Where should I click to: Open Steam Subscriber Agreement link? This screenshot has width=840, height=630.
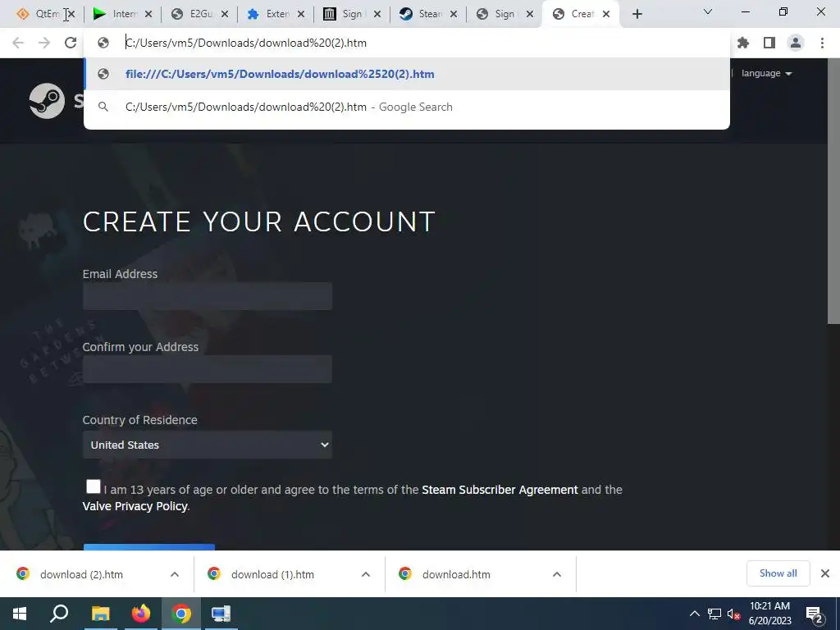[x=500, y=490]
